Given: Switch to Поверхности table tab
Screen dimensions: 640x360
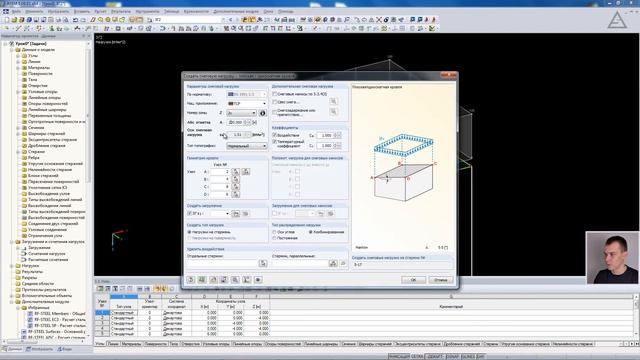Looking at the screenshot, I should pyautogui.click(x=156, y=344).
